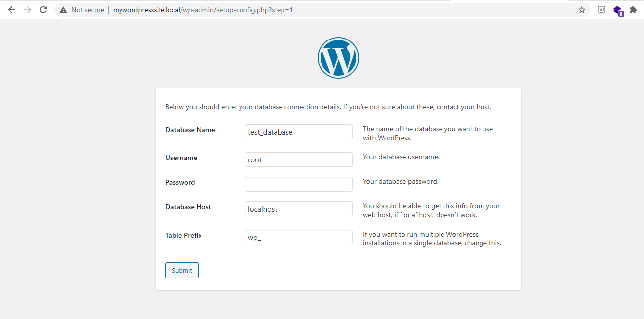The image size is (644, 319).
Task: Go back using the browser back arrow
Action: (x=12, y=10)
